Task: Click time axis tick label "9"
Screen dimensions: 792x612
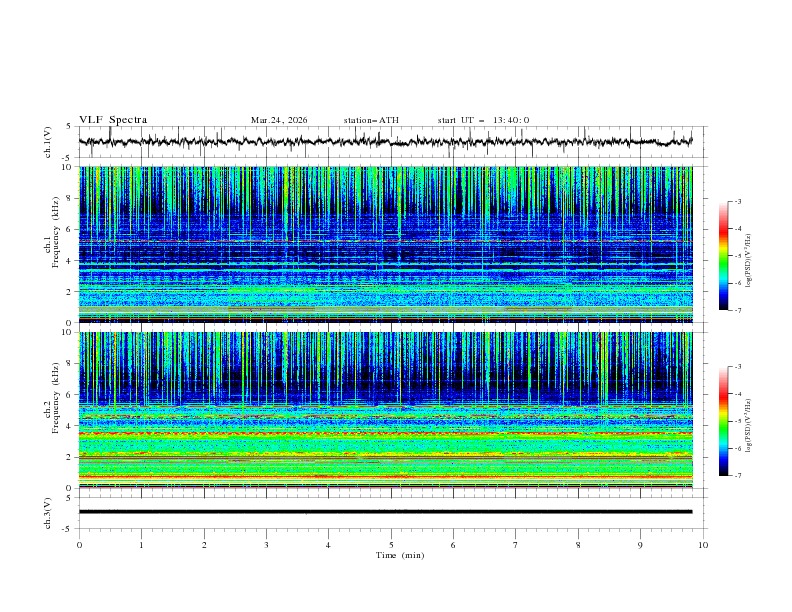Action: (640, 545)
